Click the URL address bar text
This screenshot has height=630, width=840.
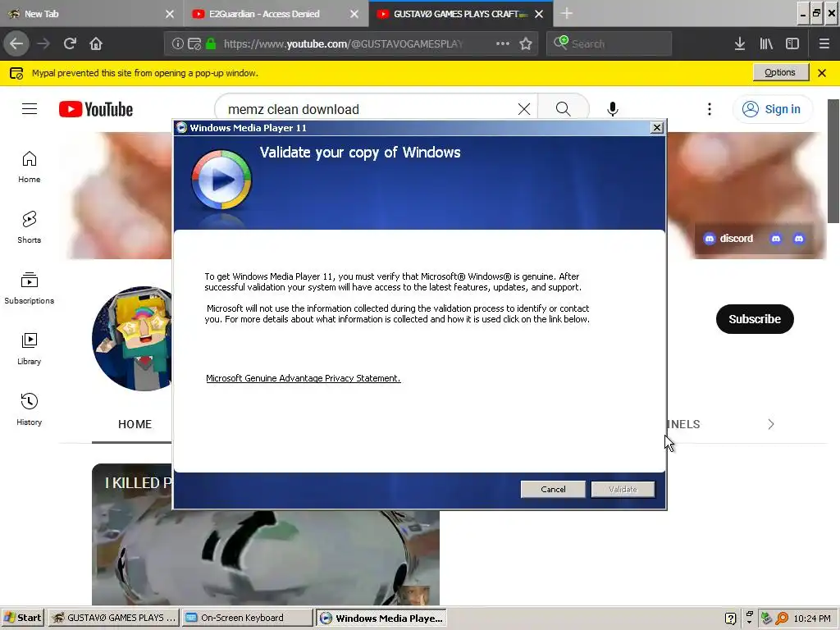[x=343, y=44]
